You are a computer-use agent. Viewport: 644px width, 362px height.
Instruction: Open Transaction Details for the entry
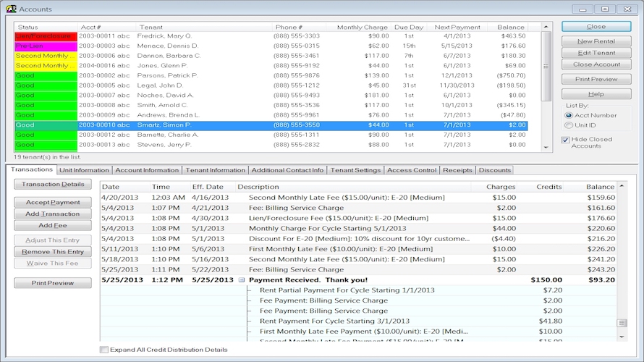[52, 184]
